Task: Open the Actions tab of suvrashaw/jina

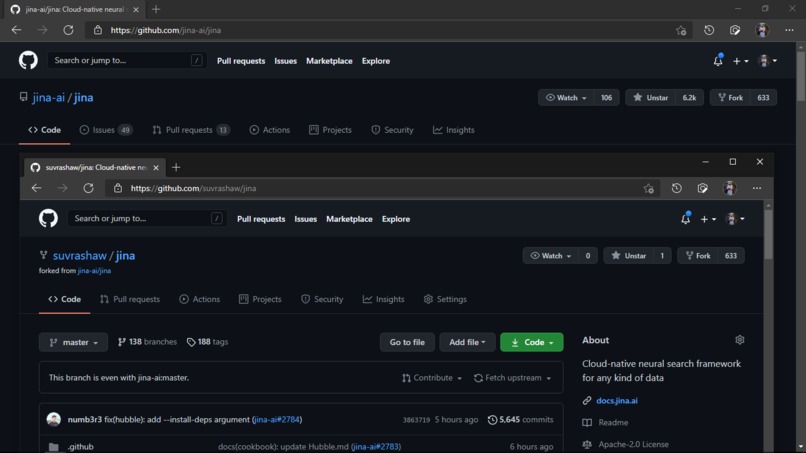Action: 199,299
